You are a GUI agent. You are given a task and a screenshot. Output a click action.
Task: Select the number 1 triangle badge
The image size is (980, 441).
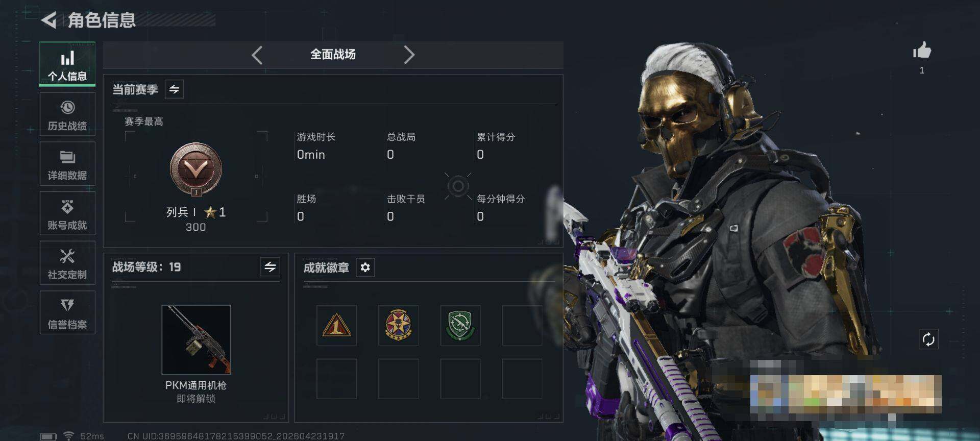[336, 326]
